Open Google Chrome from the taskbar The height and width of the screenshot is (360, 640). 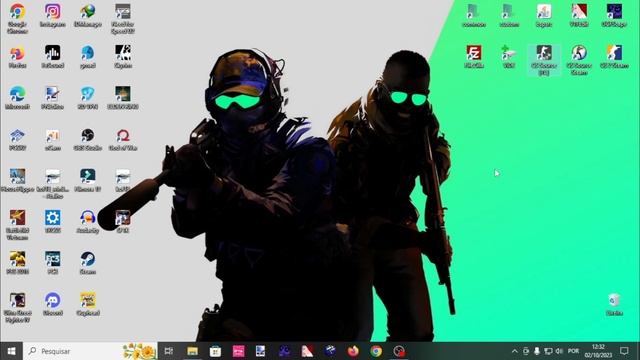tap(376, 351)
